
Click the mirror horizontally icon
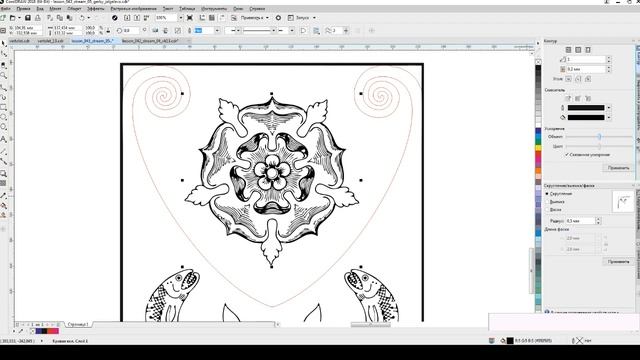pyautogui.click(x=155, y=31)
